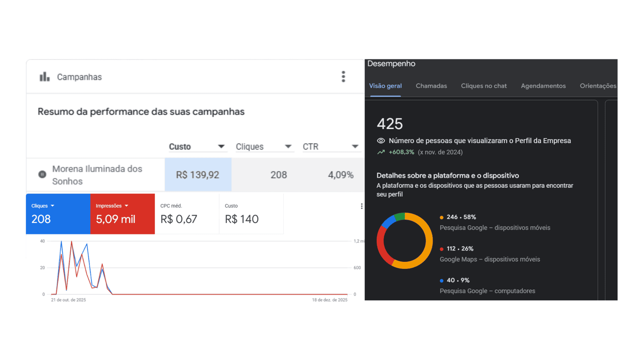This screenshot has width=644, height=362.
Task: Click the orange dot for mobile Google search
Action: pos(442,217)
